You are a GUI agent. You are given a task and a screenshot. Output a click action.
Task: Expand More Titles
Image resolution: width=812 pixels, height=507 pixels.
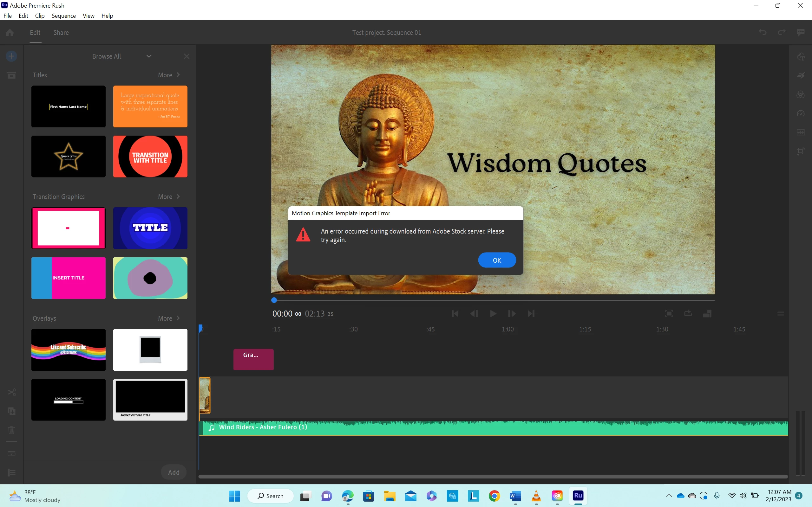[x=169, y=75]
